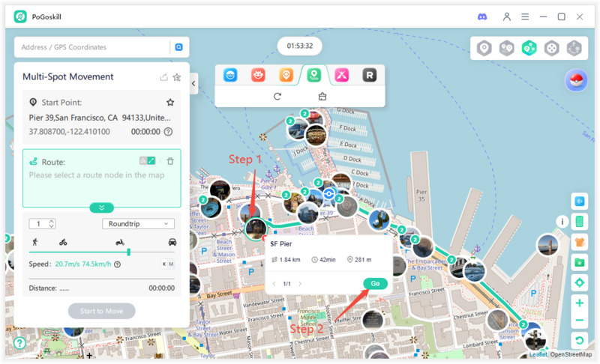Focus the Address / GPS Coordinates field
Image resolution: width=600 pixels, height=364 pixels.
[x=91, y=47]
